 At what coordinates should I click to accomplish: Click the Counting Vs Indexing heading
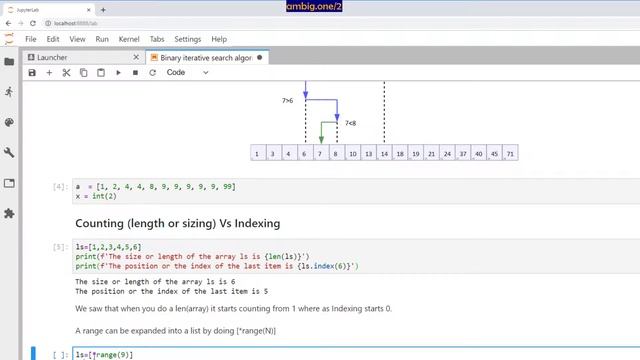[178, 223]
